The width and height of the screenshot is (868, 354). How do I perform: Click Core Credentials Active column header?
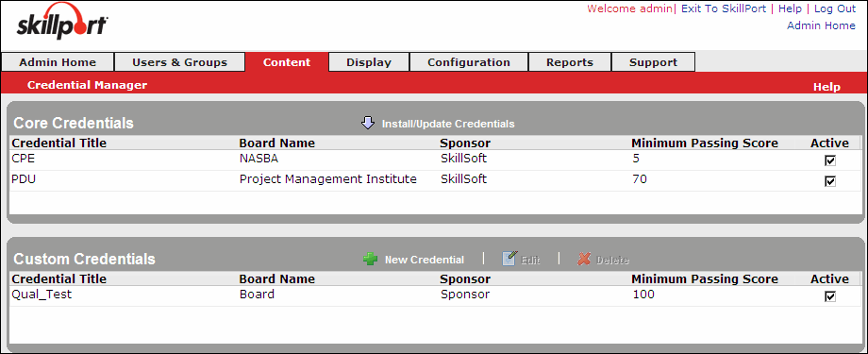pyautogui.click(x=830, y=143)
